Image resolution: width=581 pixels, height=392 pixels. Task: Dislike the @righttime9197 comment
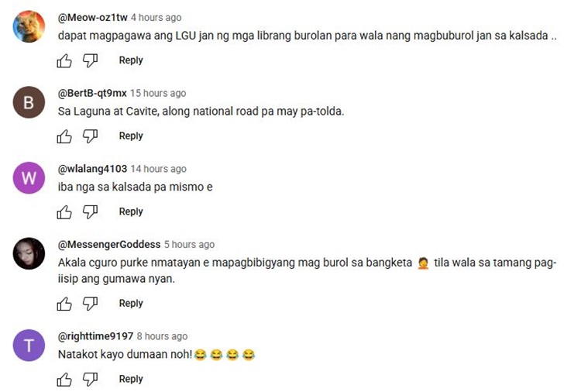[x=90, y=380]
